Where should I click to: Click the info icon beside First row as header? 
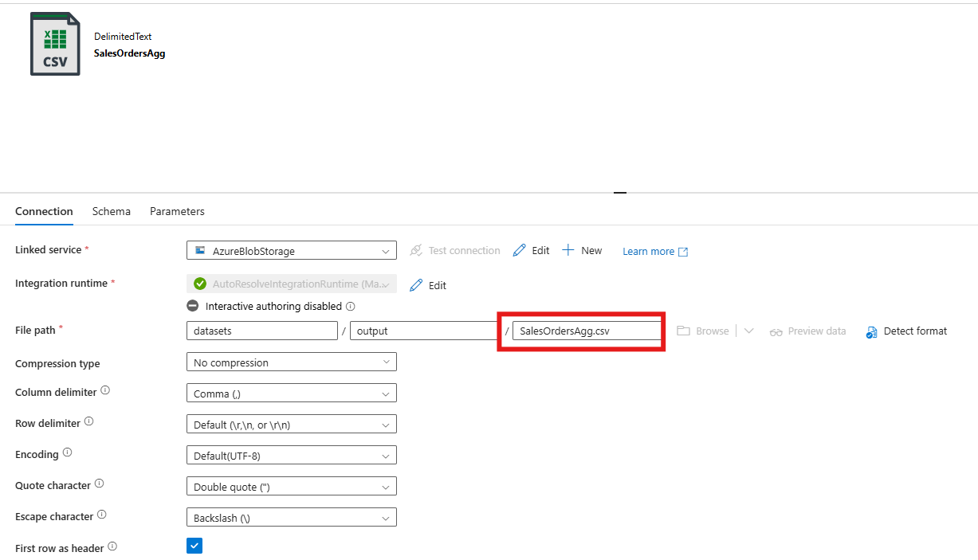[112, 546]
